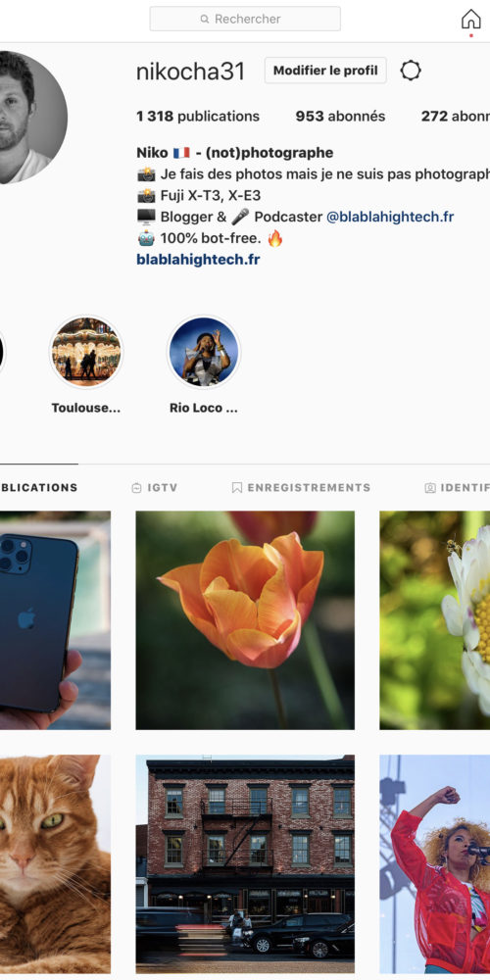Open the settings gear next to profile
The width and height of the screenshot is (490, 980).
pyautogui.click(x=411, y=71)
